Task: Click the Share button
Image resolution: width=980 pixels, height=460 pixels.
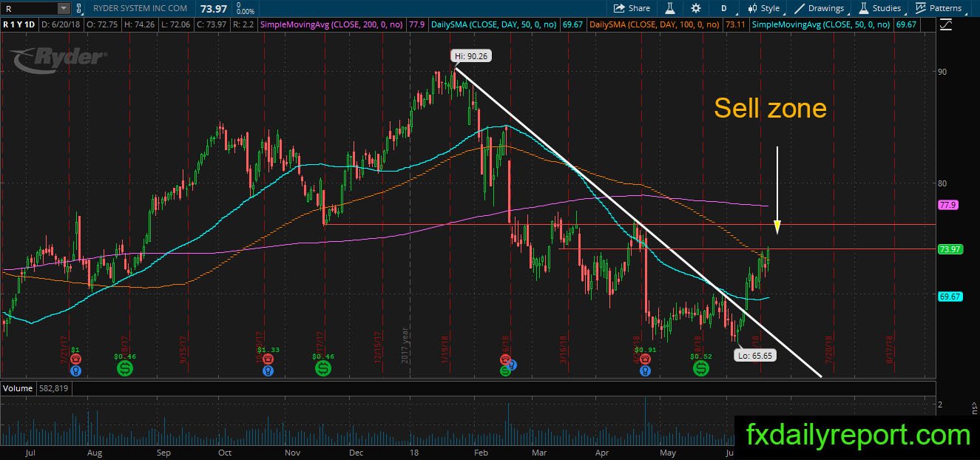Action: [x=632, y=8]
